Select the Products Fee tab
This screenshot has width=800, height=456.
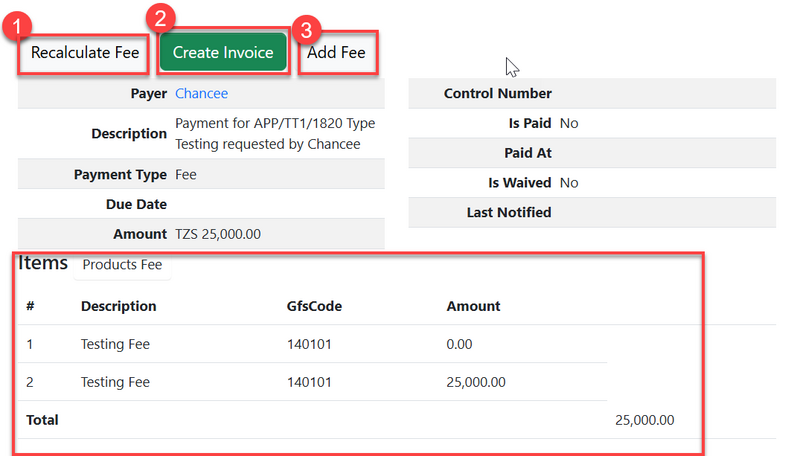[122, 265]
